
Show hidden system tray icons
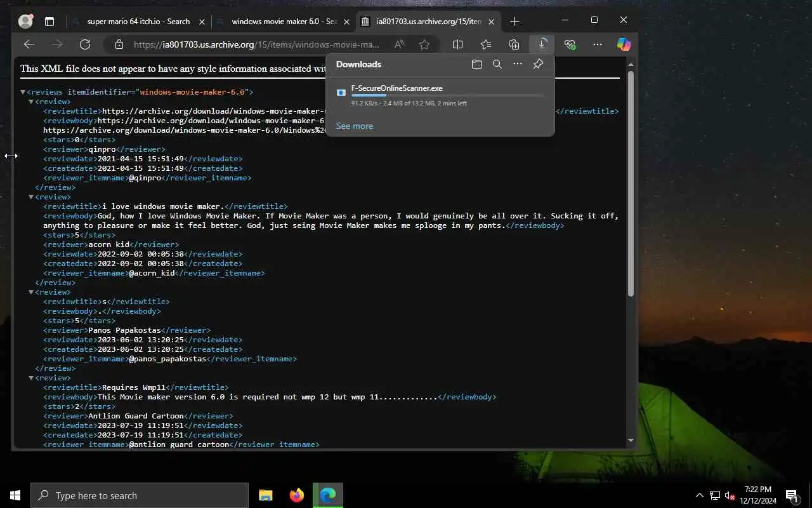700,495
